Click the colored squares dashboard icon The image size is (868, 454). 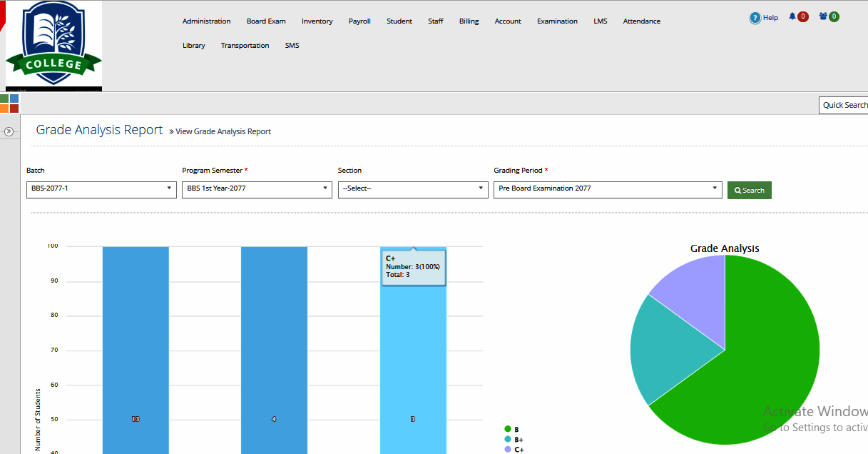coord(9,104)
